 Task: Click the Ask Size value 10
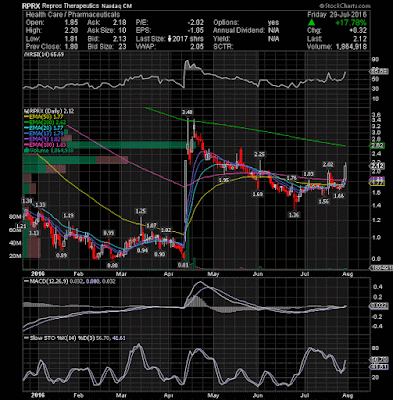(123, 31)
